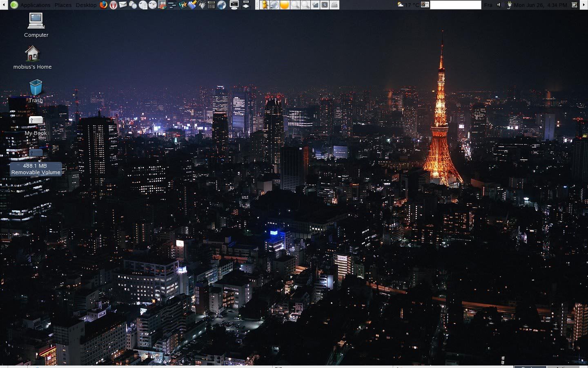Image resolution: width=588 pixels, height=368 pixels.
Task: Select the My Book drive icon
Action: tap(36, 126)
